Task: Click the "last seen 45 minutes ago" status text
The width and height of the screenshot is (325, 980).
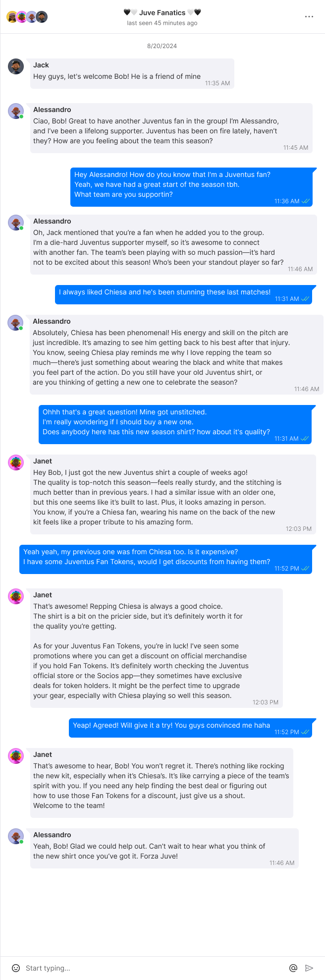Action: (x=162, y=23)
